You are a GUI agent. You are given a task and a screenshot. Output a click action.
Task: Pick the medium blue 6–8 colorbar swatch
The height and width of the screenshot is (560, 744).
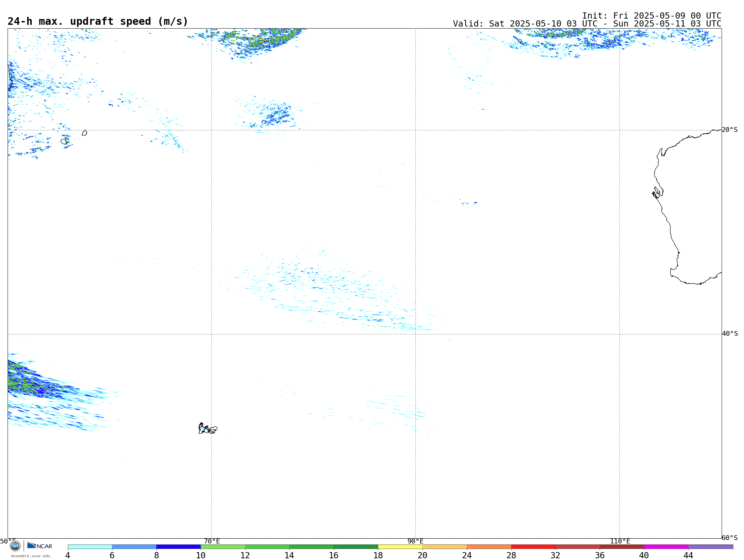(134, 547)
